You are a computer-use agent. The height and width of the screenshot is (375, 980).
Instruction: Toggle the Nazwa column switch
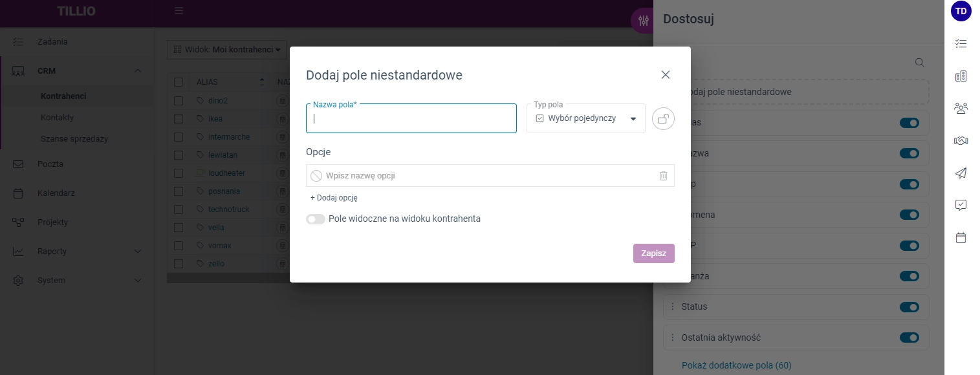pyautogui.click(x=909, y=154)
